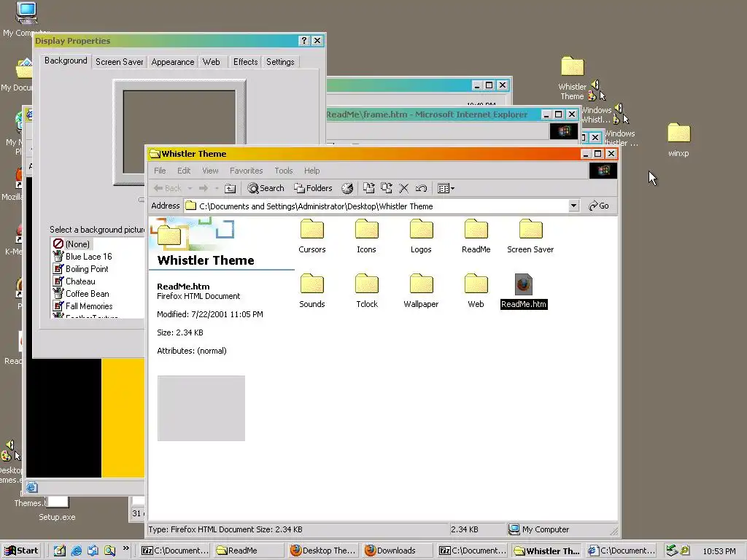Click Setup.exe on the desktop
The width and height of the screenshot is (747, 560).
coord(57,508)
